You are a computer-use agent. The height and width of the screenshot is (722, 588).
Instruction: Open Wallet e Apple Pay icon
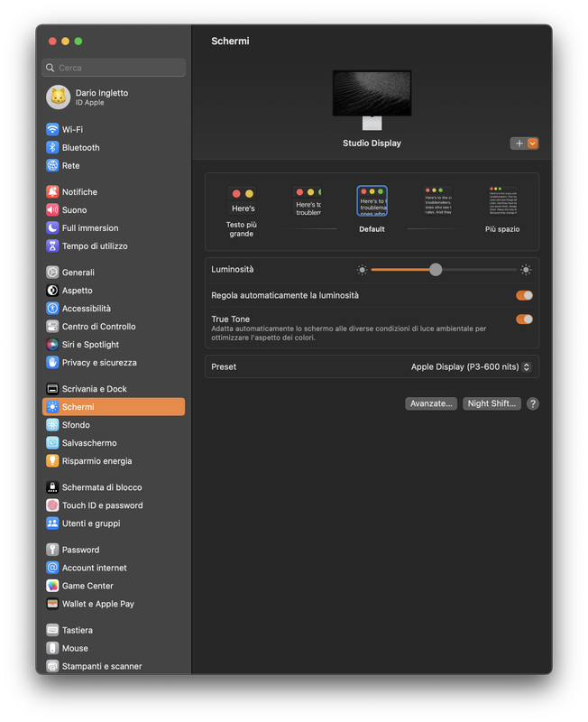pos(52,604)
